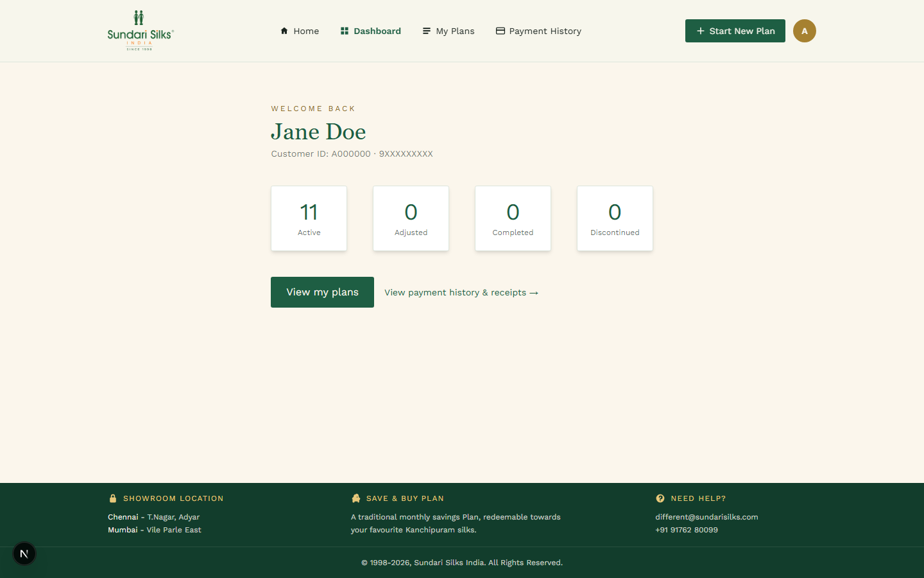Click the NEED HELP? heading
The width and height of the screenshot is (924, 578).
698,498
